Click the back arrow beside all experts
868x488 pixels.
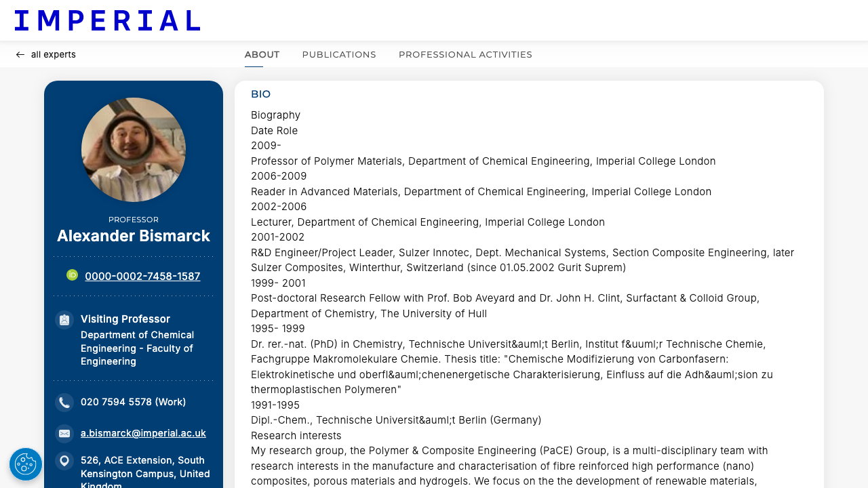click(x=19, y=54)
